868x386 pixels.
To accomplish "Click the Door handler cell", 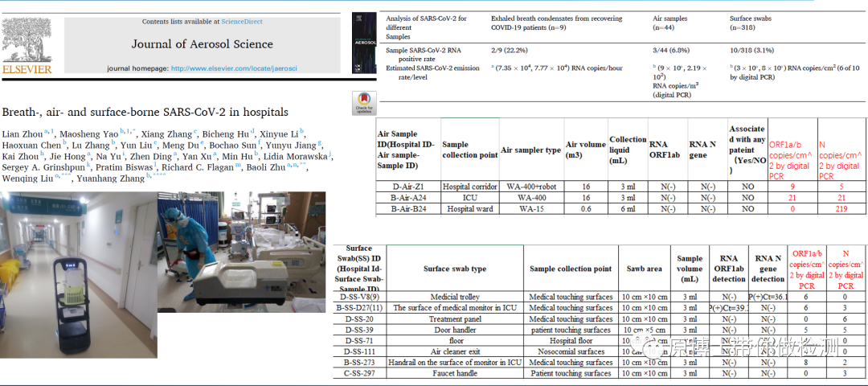I will pyautogui.click(x=455, y=330).
